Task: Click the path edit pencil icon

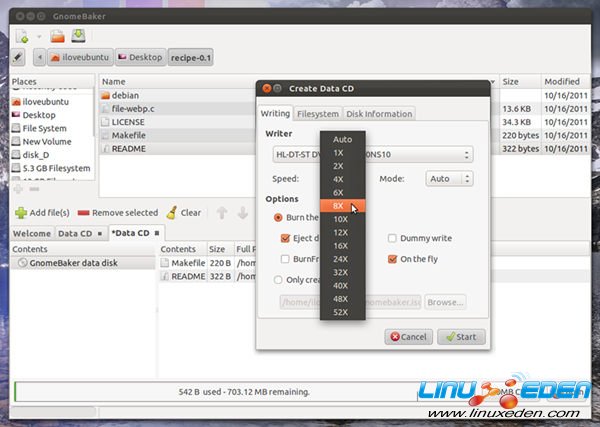Action: pos(17,58)
